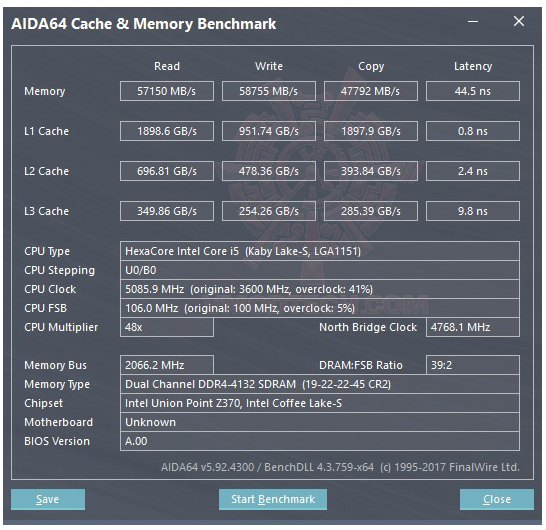Click the Chipset label
Image resolution: width=546 pixels, height=530 pixels.
point(44,403)
